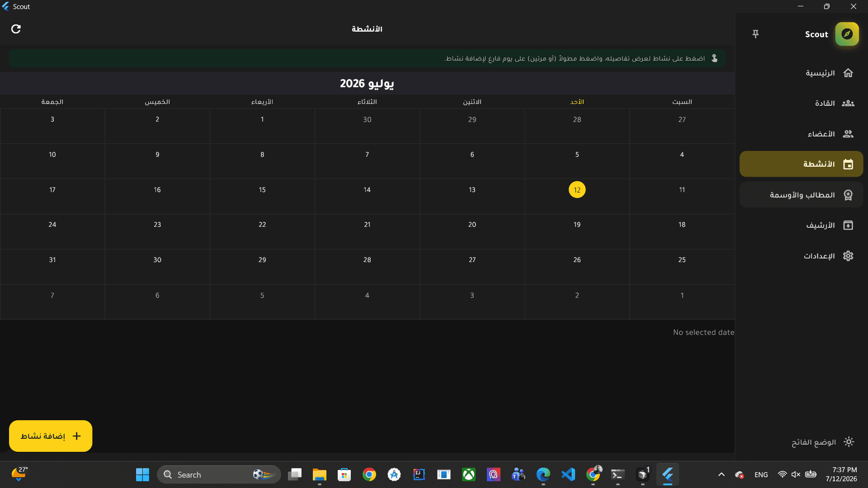Click the taskbar Search box
This screenshot has width=868, height=488.
click(x=219, y=474)
